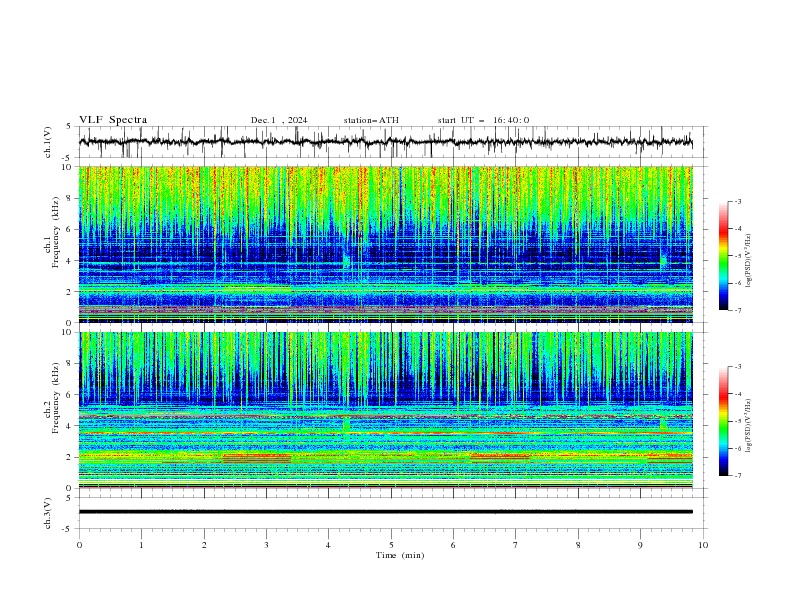
Task: Click the "-5" tick on ch.2 colorbar
Action: coord(737,421)
